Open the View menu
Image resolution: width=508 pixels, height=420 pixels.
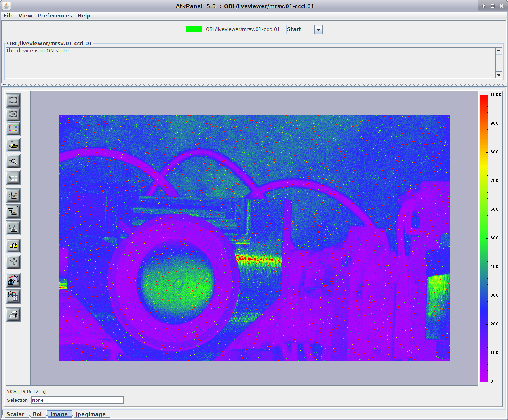(x=25, y=15)
